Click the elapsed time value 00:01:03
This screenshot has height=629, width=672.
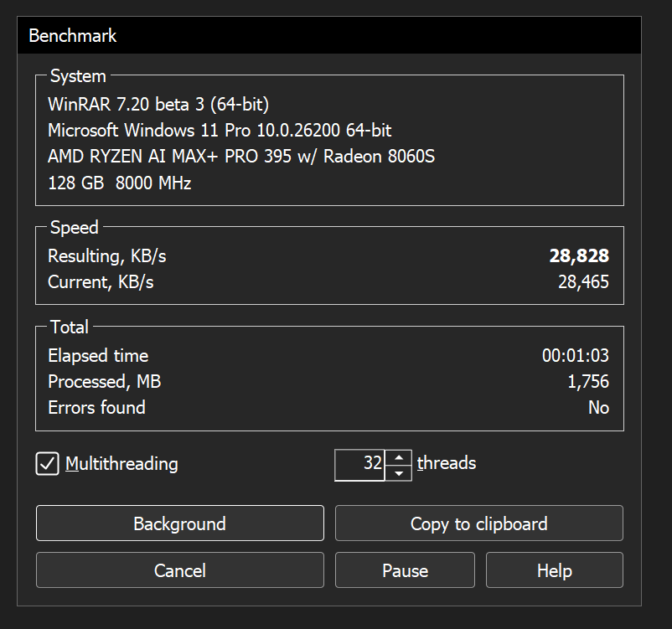pyautogui.click(x=576, y=356)
